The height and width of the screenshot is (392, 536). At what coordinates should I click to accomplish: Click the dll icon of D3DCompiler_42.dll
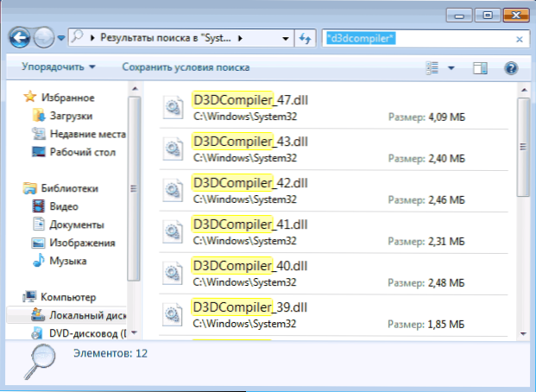pos(173,190)
